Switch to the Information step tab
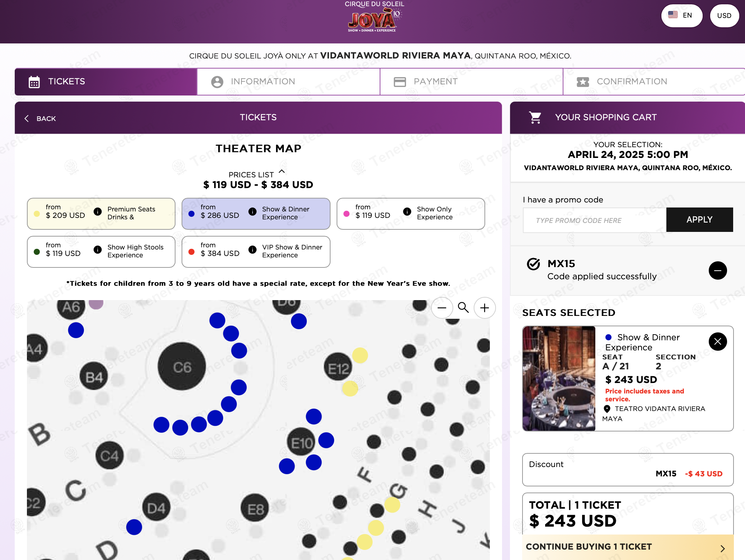 click(x=289, y=82)
